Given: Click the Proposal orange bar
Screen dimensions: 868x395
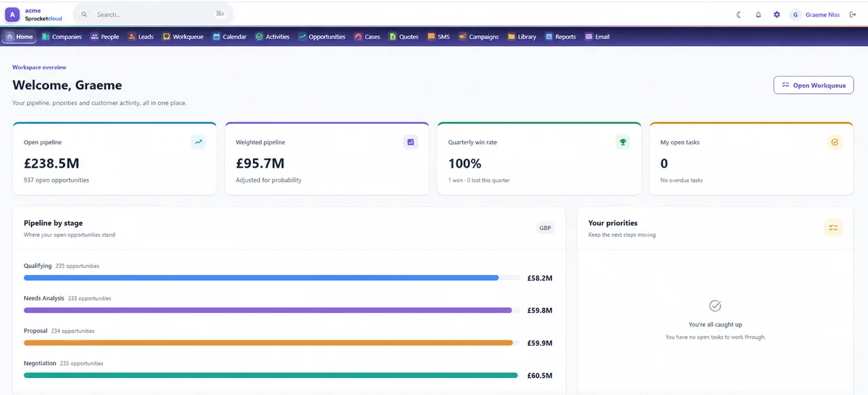Looking at the screenshot, I should coord(269,343).
